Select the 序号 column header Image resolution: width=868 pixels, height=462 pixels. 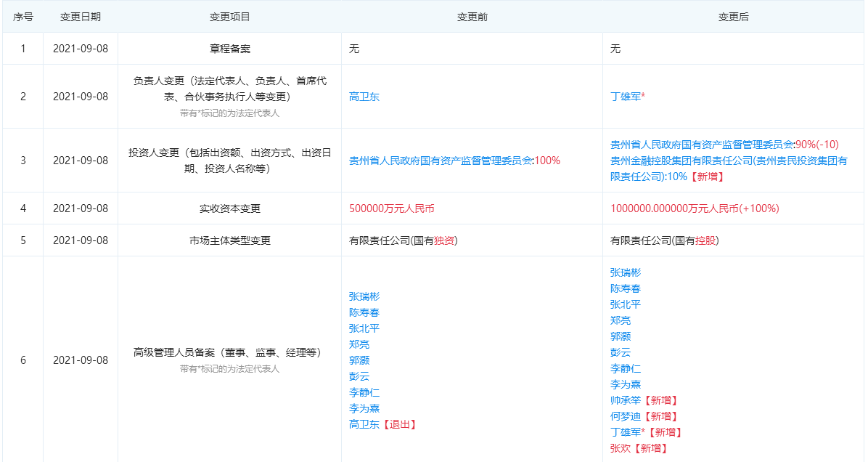point(22,17)
